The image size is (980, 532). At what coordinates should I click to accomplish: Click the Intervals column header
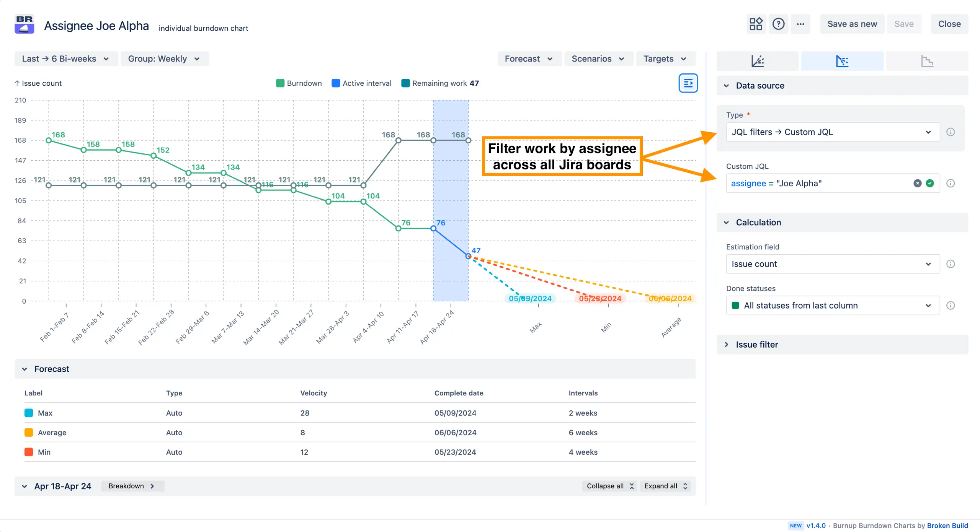tap(583, 393)
